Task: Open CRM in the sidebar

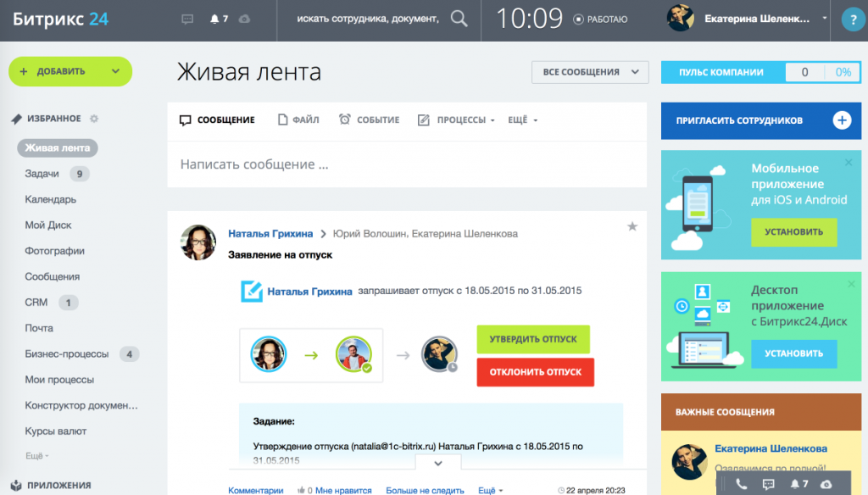Action: click(36, 303)
